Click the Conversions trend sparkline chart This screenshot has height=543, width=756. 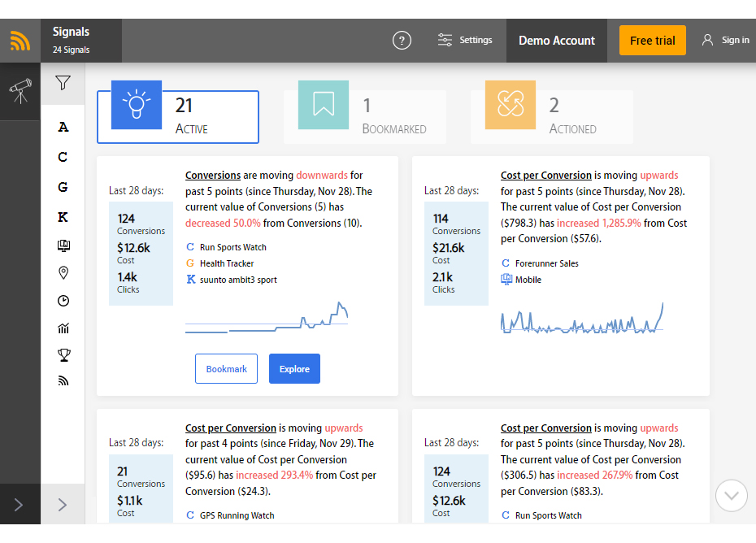(x=267, y=317)
